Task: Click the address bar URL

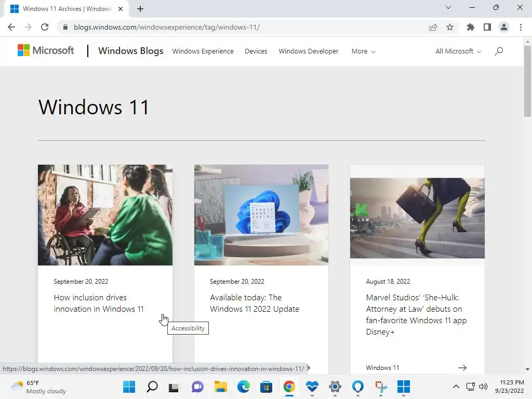Action: click(167, 27)
